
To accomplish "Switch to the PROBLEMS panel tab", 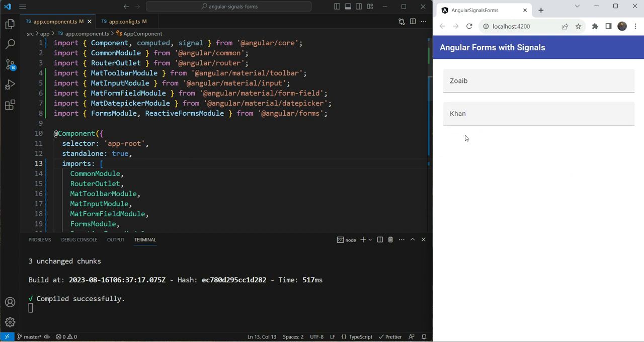I will click(40, 240).
